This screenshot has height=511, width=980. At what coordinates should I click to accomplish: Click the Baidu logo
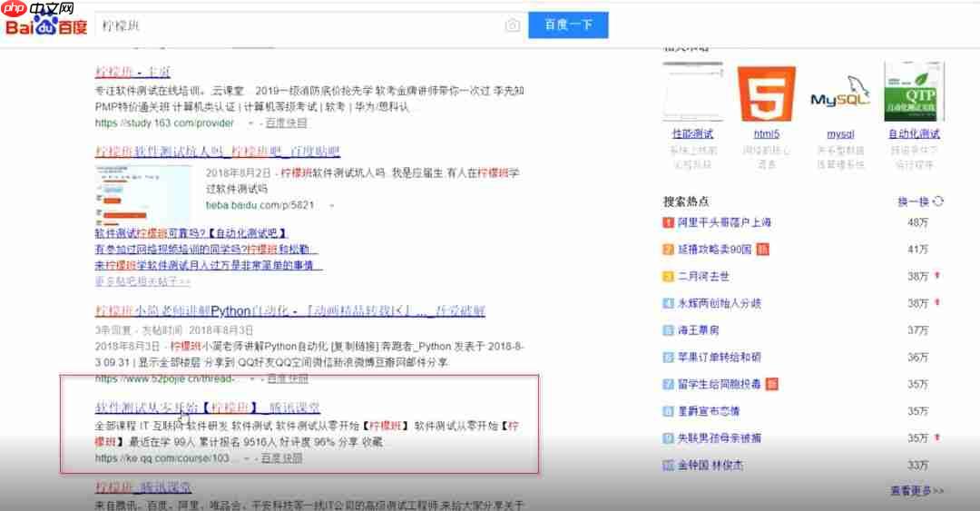point(46,25)
